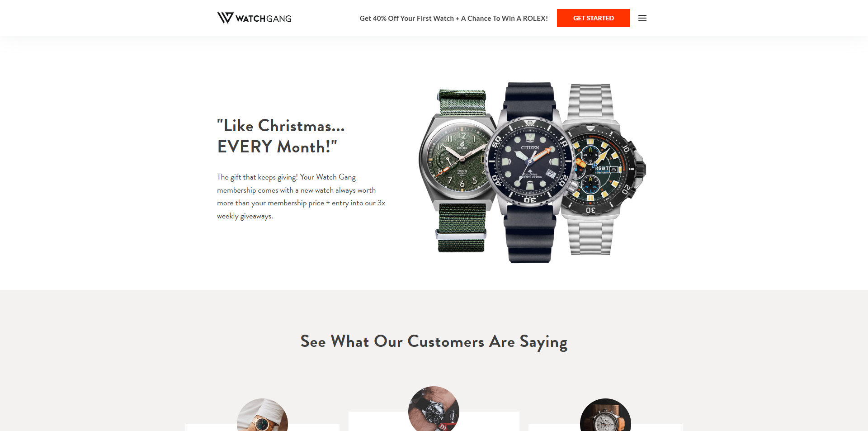Click the membership description paragraph

click(301, 196)
